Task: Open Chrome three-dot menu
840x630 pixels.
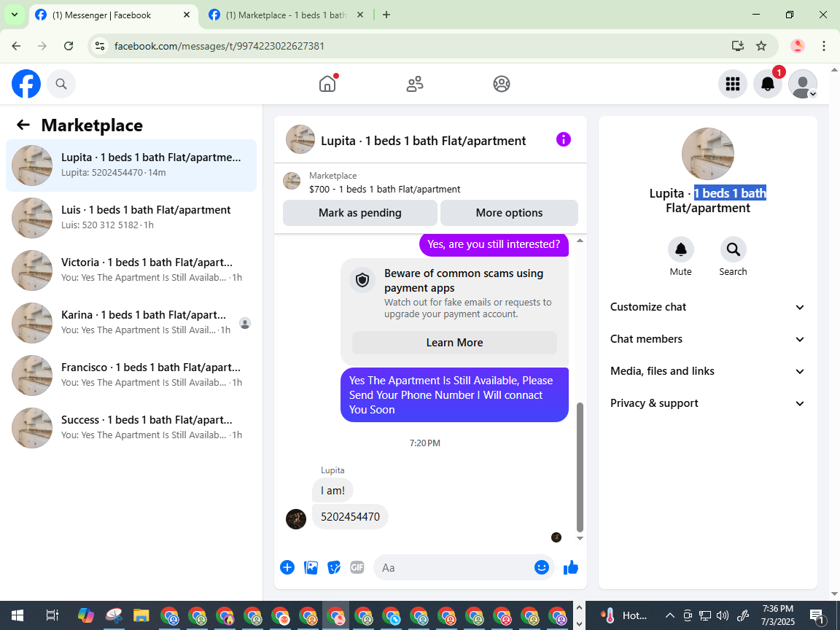Action: tap(824, 46)
